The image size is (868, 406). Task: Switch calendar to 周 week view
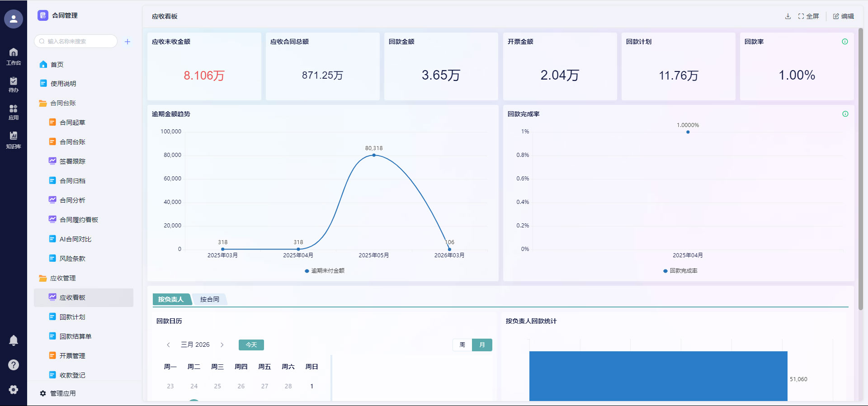pos(462,345)
